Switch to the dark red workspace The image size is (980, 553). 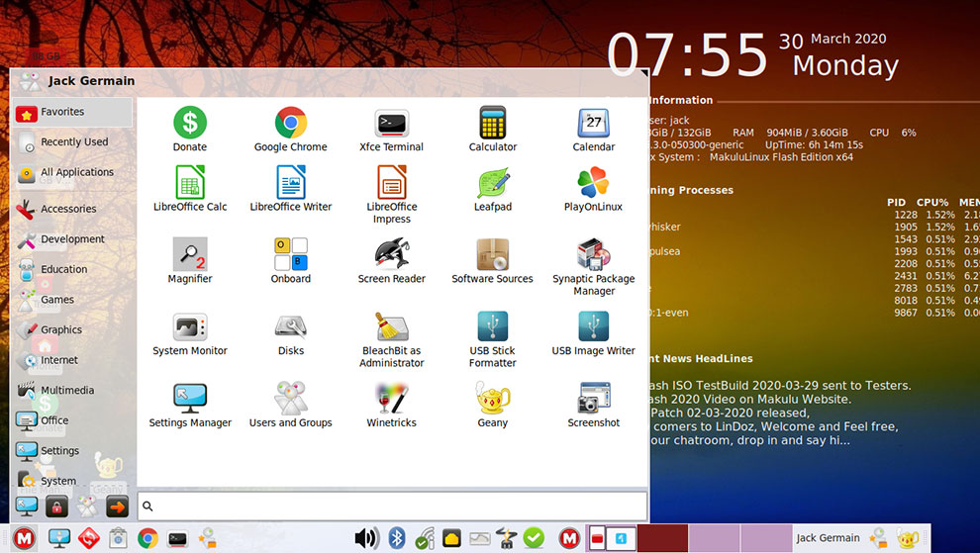point(662,538)
